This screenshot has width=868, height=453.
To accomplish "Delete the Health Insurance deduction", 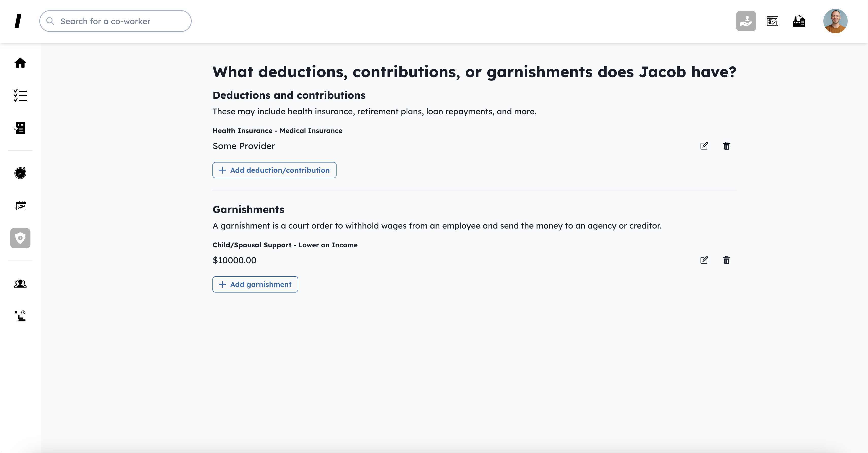I will [726, 146].
